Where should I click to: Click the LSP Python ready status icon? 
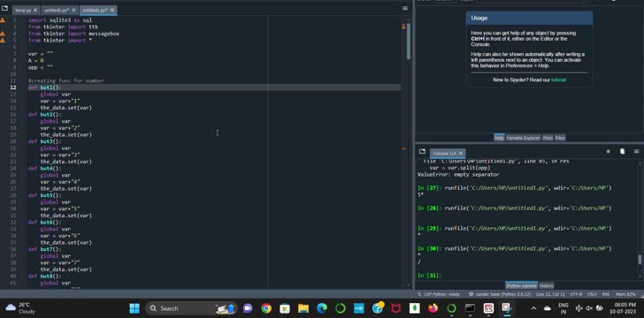click(x=419, y=294)
